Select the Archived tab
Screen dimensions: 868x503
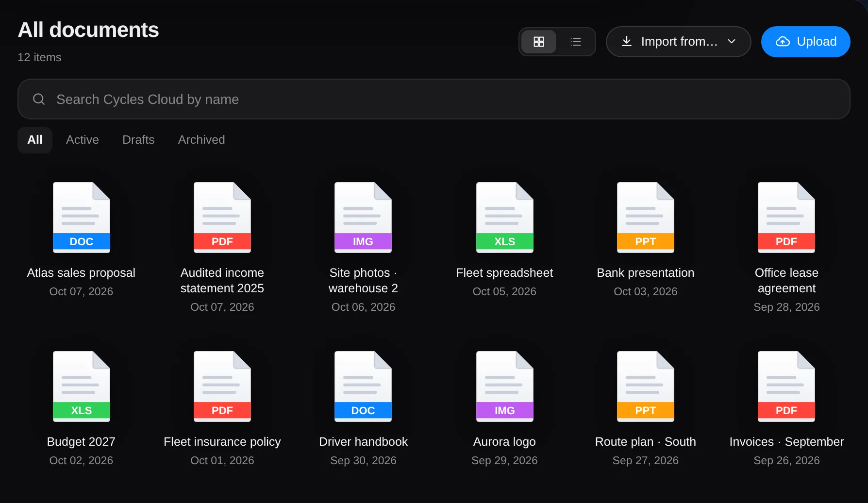tap(201, 140)
